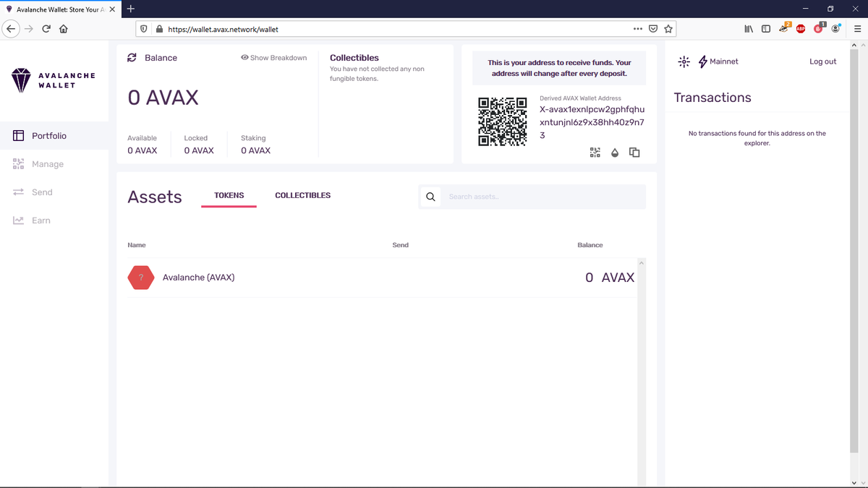
Task: Open the Adblock Plus ABP extension
Action: tap(801, 29)
